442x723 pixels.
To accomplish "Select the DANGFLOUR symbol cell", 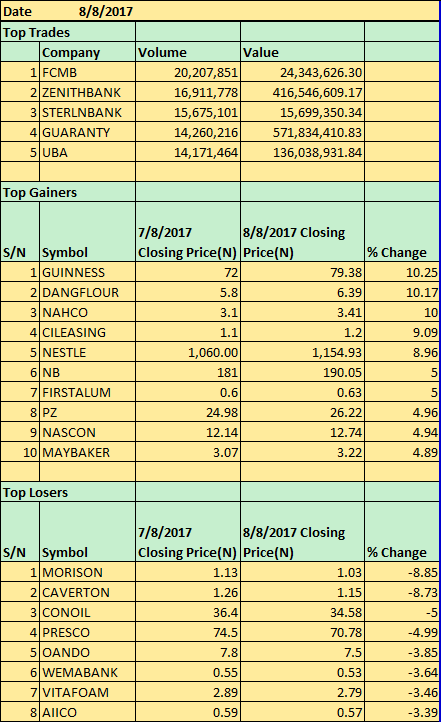I will point(88,292).
